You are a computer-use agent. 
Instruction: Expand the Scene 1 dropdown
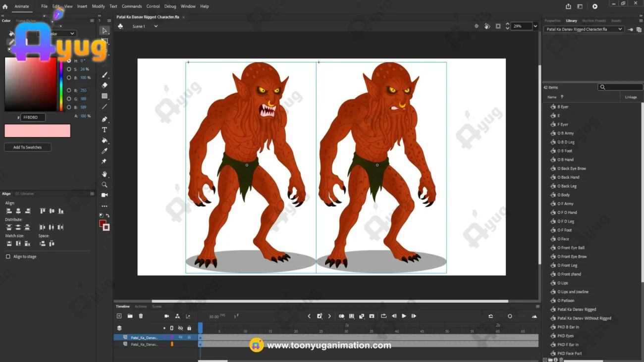(156, 26)
